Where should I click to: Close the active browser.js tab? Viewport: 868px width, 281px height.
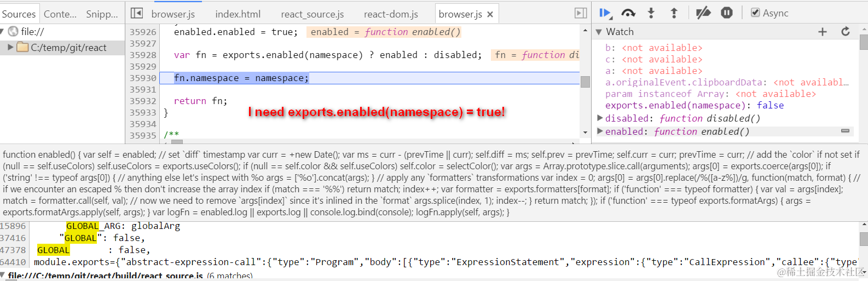point(490,15)
